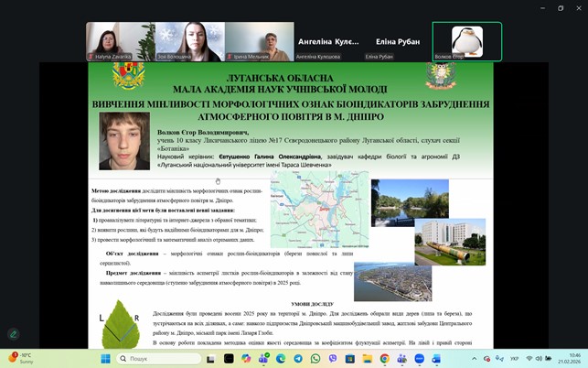Open second Teams icon next to Chrome
Screen dimensions: 588x368
click(401, 359)
